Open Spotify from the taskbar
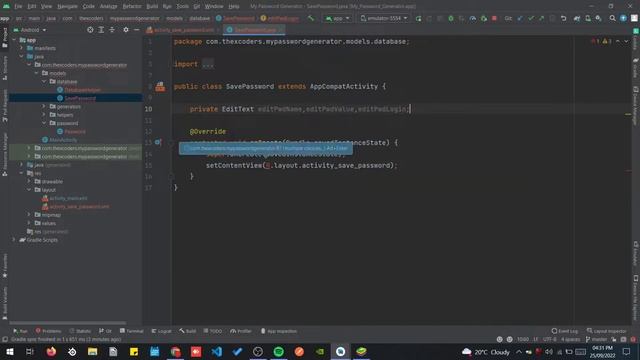 tap(278, 351)
